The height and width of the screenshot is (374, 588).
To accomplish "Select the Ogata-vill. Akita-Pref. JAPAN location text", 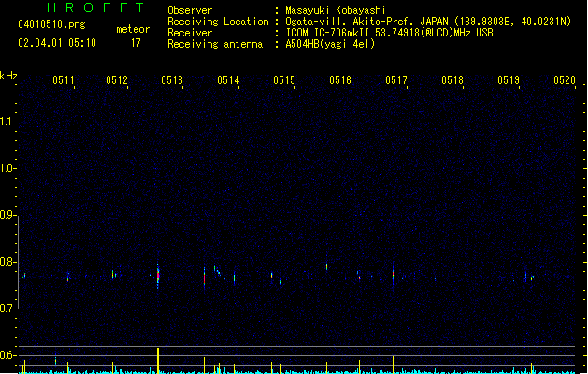I will point(428,22).
